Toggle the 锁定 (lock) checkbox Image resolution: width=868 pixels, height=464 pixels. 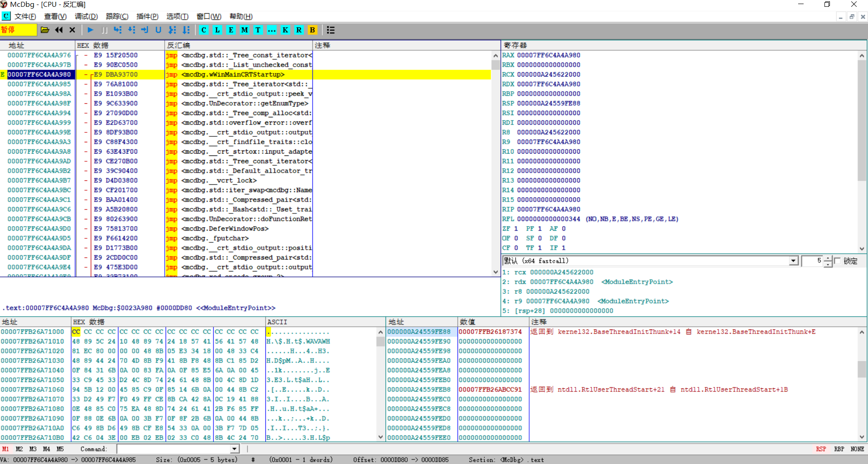click(837, 261)
